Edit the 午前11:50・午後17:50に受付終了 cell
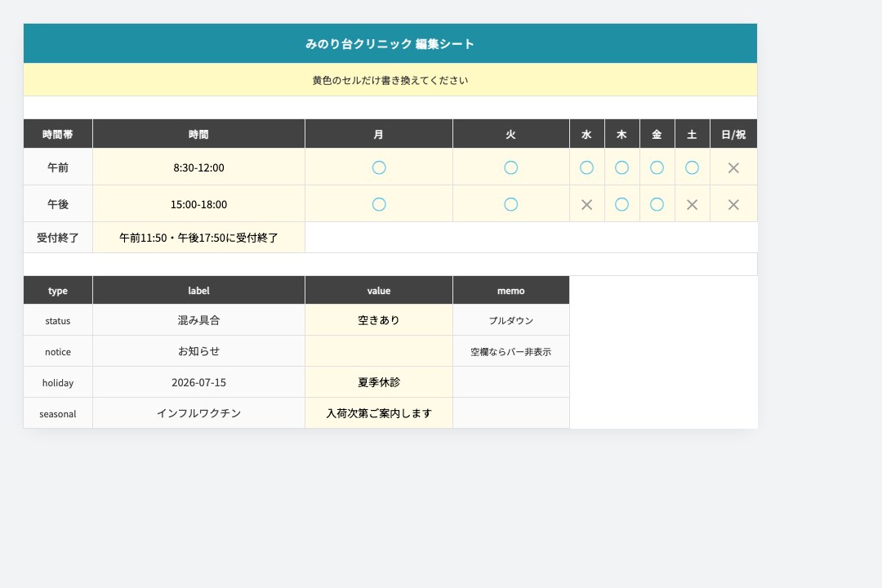Viewport: 882px width, 588px height. [x=198, y=238]
